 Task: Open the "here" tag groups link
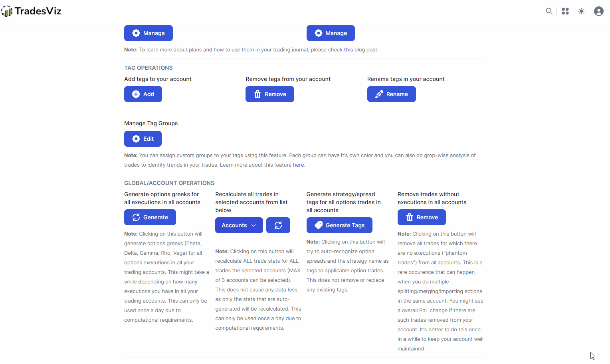[x=299, y=165]
